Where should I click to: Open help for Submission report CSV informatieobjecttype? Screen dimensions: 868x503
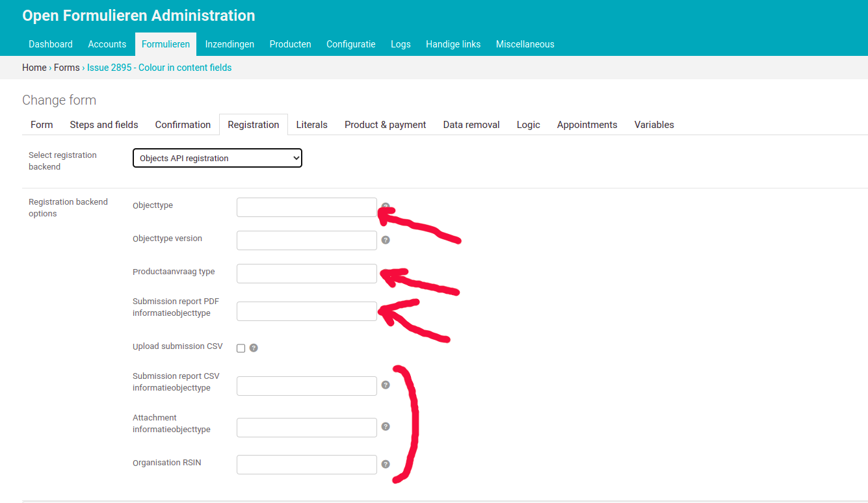(386, 385)
